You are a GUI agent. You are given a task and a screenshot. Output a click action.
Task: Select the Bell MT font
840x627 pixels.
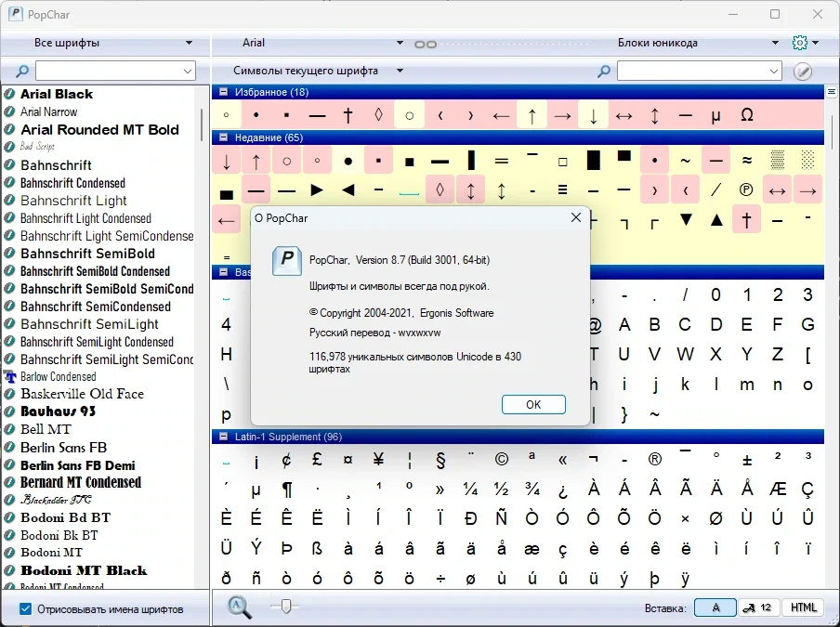(46, 429)
